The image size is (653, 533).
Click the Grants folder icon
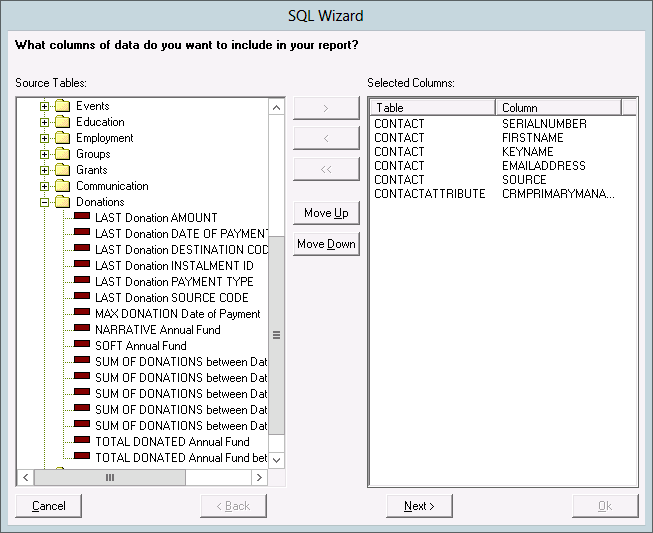(x=62, y=170)
